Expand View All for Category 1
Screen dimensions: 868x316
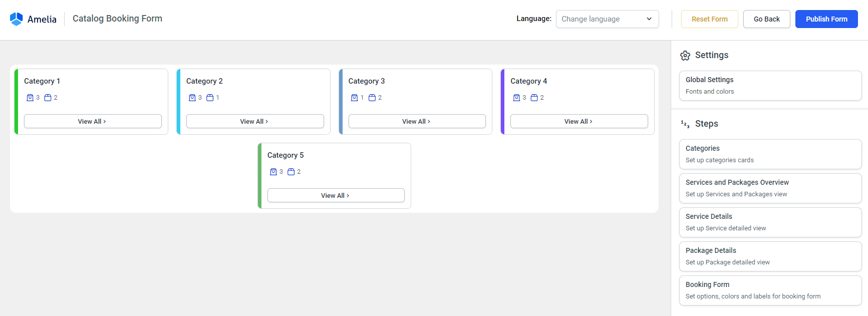coord(93,121)
